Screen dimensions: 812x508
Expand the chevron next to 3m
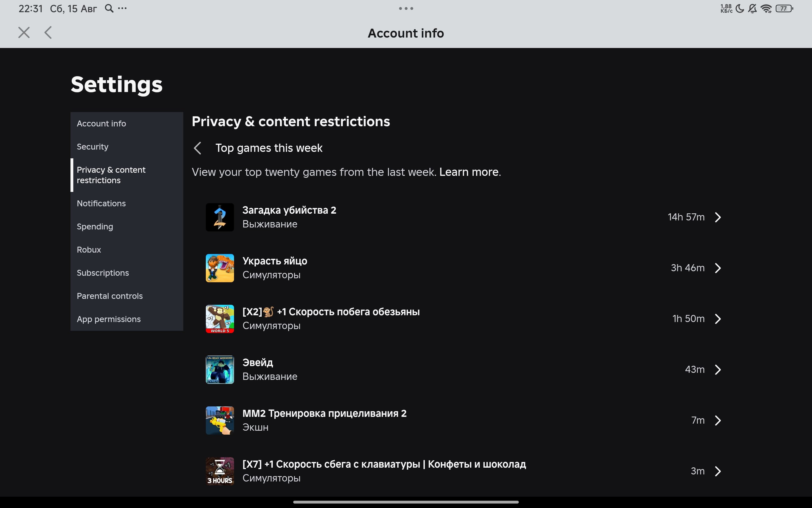(718, 471)
